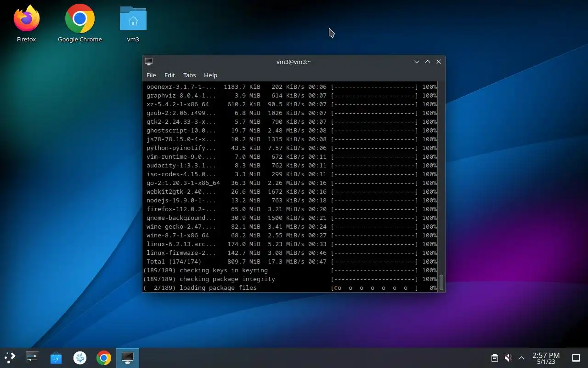Open the clock showing 2:57 PM
This screenshot has width=588, height=368.
click(x=546, y=358)
